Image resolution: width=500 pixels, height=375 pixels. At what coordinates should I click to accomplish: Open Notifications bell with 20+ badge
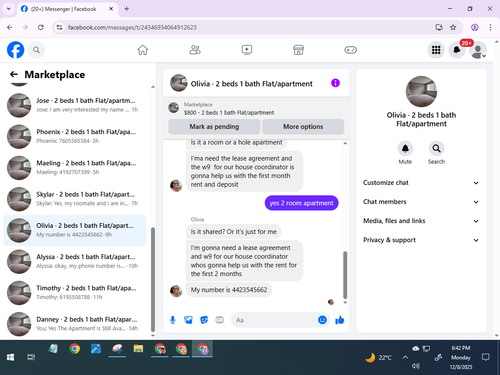457,50
